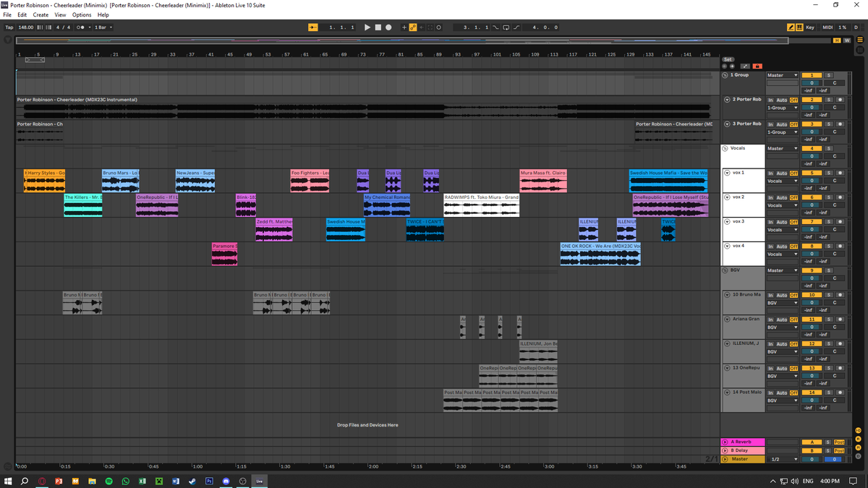Click Master track volume value
This screenshot has height=488, width=868.
point(812,458)
